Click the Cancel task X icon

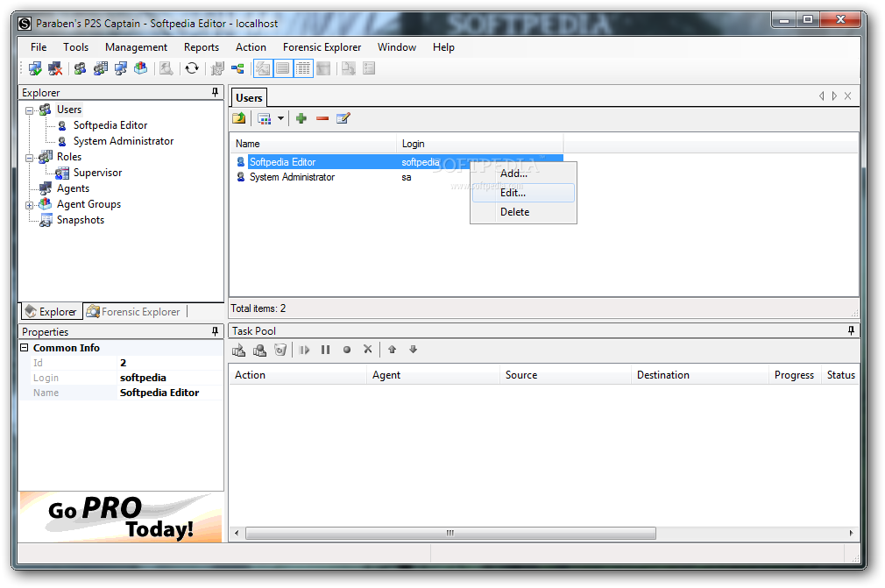(x=367, y=350)
